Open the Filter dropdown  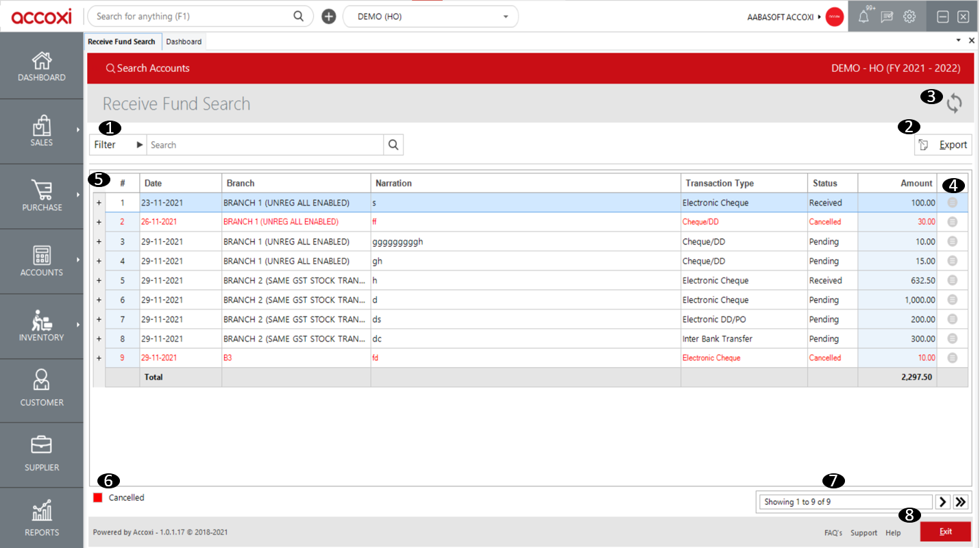click(x=118, y=145)
